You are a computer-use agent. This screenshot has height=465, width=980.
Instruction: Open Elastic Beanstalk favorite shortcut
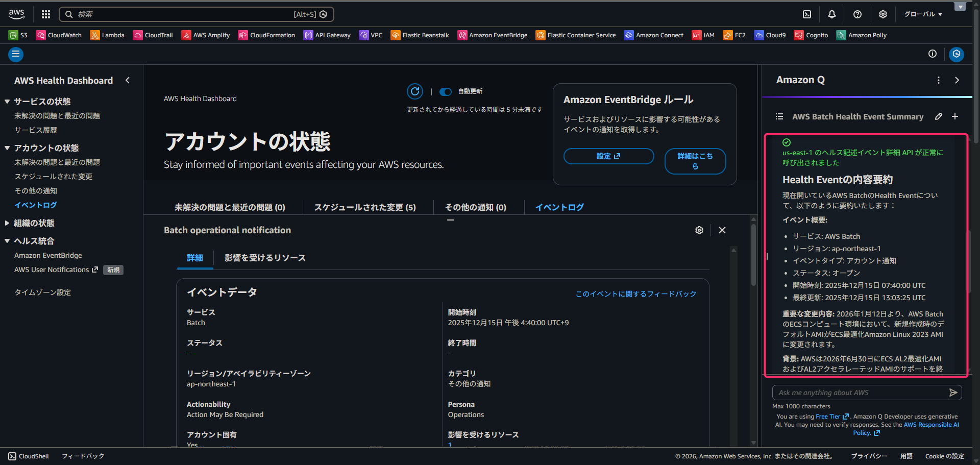coord(420,35)
